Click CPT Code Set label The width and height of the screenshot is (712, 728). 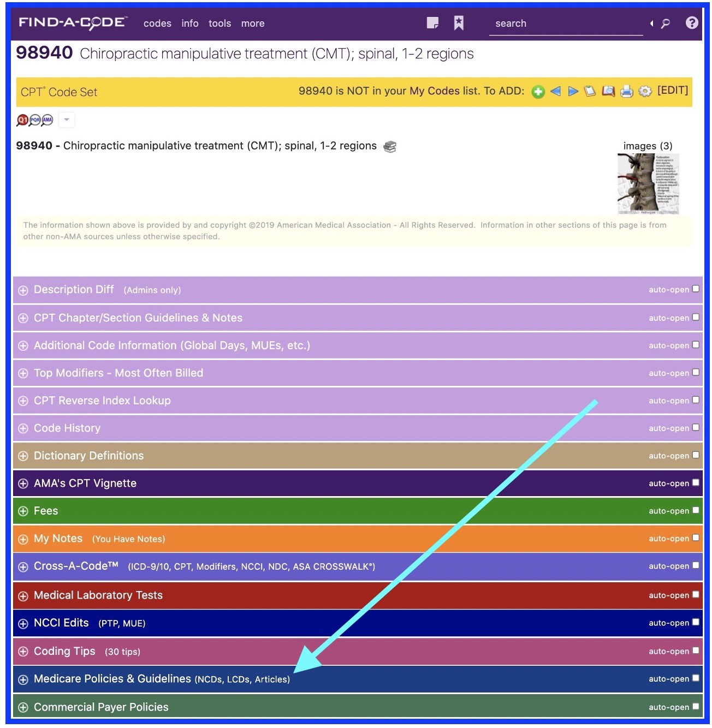point(59,92)
